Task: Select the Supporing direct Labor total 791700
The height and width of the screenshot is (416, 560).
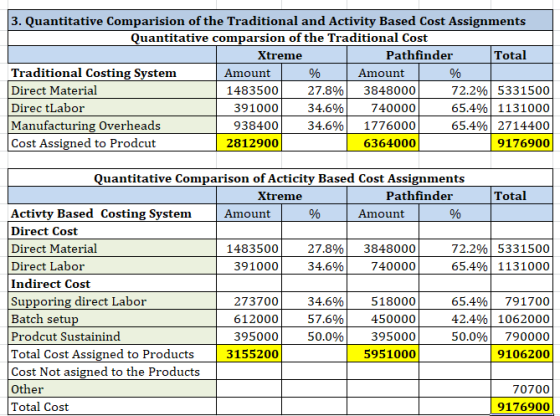Action: pos(522,301)
